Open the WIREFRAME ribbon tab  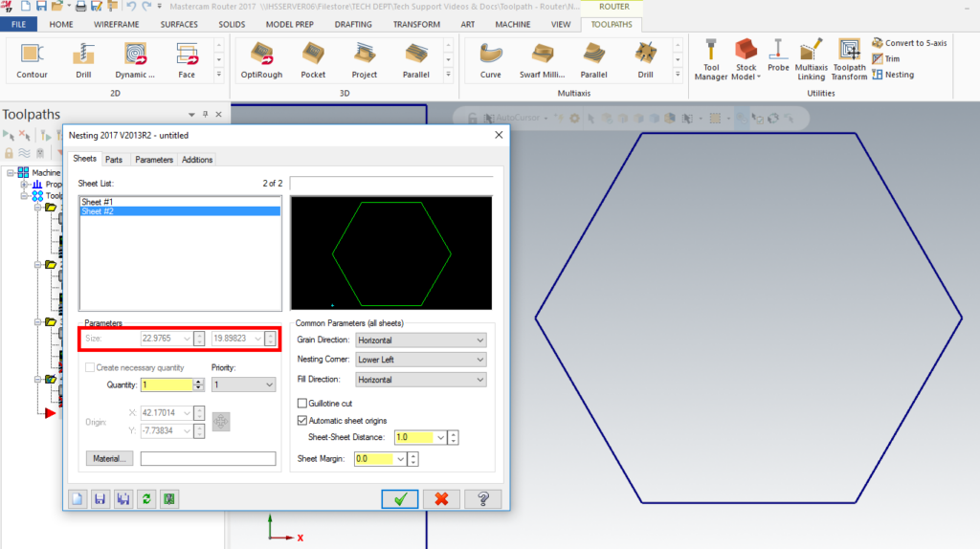coord(116,24)
